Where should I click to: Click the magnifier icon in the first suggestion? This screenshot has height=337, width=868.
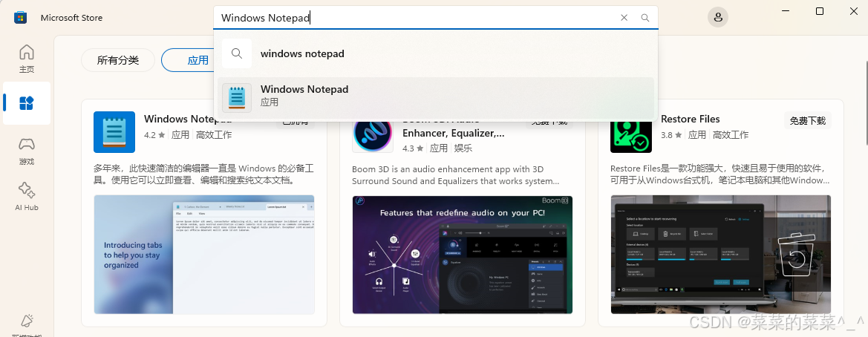tap(237, 53)
